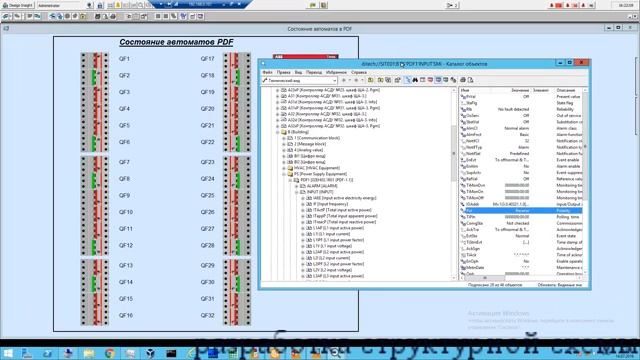
Task: Click the folder-up icon in catalog toolbar
Action: click(x=370, y=80)
